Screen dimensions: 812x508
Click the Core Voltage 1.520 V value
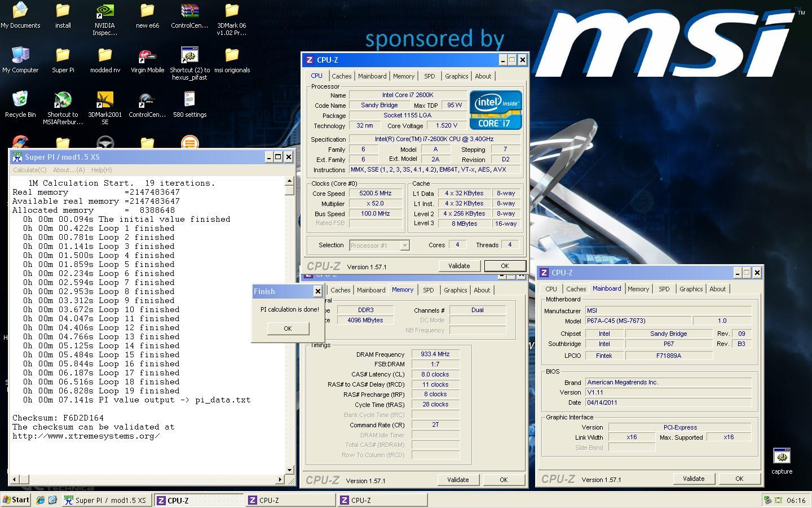[447, 125]
